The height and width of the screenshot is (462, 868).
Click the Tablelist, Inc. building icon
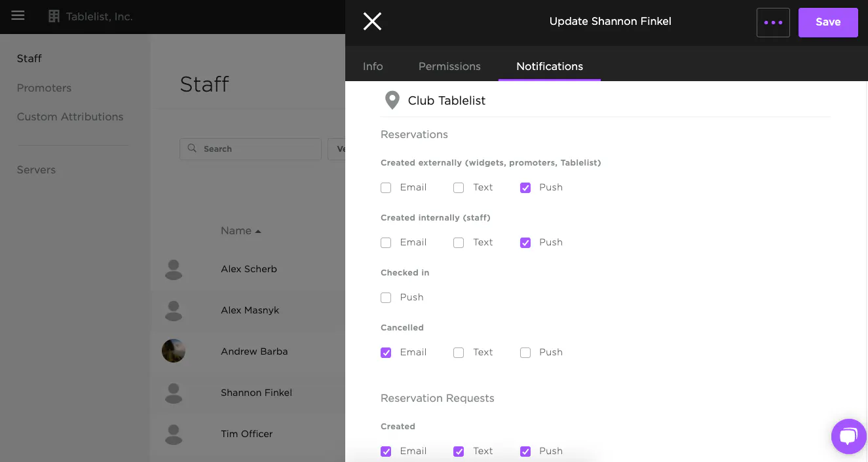click(x=54, y=16)
